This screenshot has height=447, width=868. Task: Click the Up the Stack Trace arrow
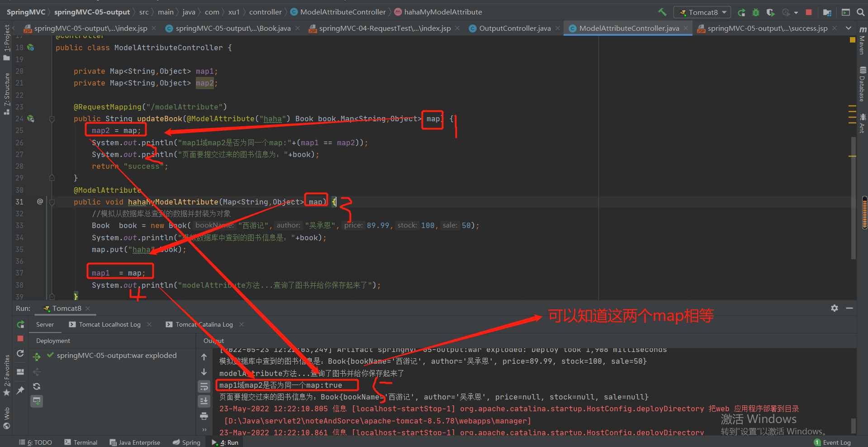pyautogui.click(x=204, y=357)
